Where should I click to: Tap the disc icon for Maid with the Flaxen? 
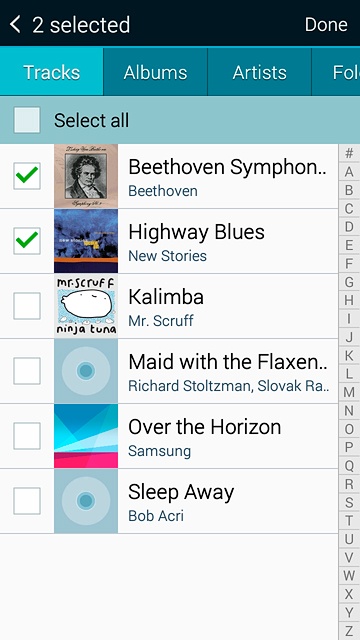[x=86, y=371]
